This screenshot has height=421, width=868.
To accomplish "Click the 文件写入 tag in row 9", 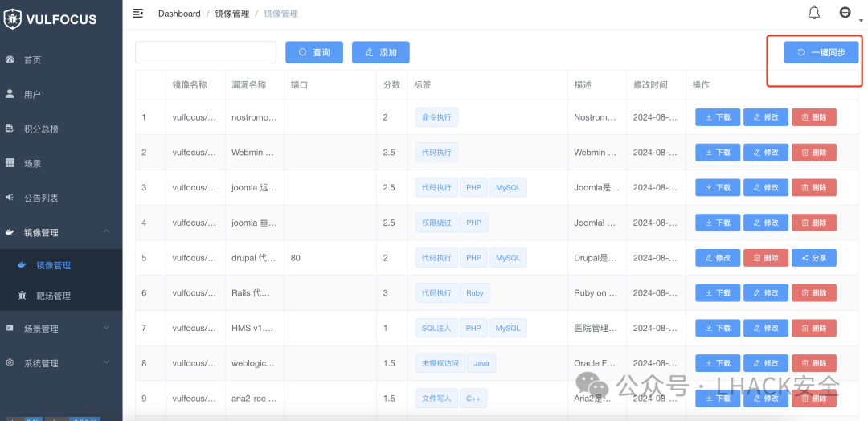I will pos(436,399).
